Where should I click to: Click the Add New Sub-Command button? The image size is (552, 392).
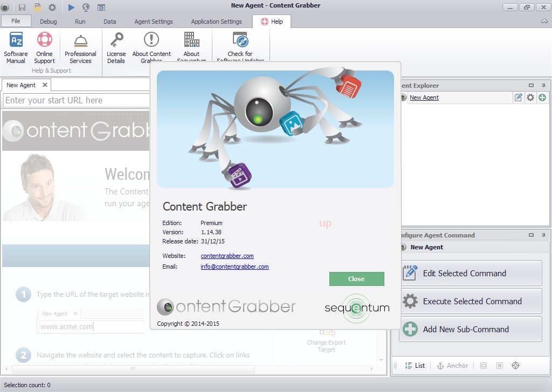[471, 329]
